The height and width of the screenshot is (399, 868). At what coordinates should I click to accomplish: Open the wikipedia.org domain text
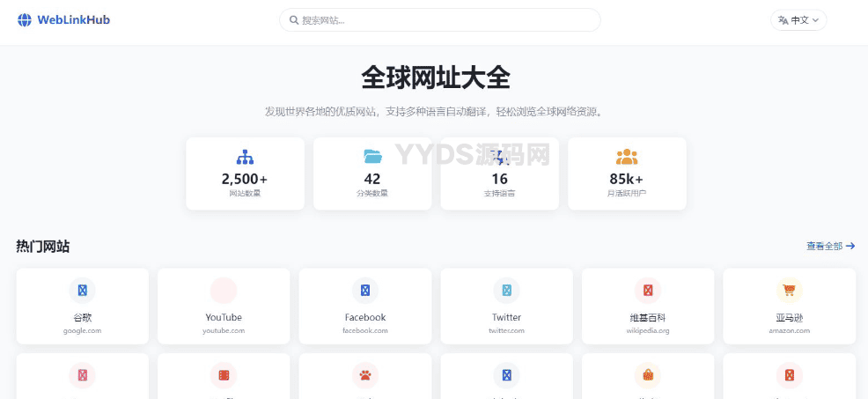coord(648,331)
